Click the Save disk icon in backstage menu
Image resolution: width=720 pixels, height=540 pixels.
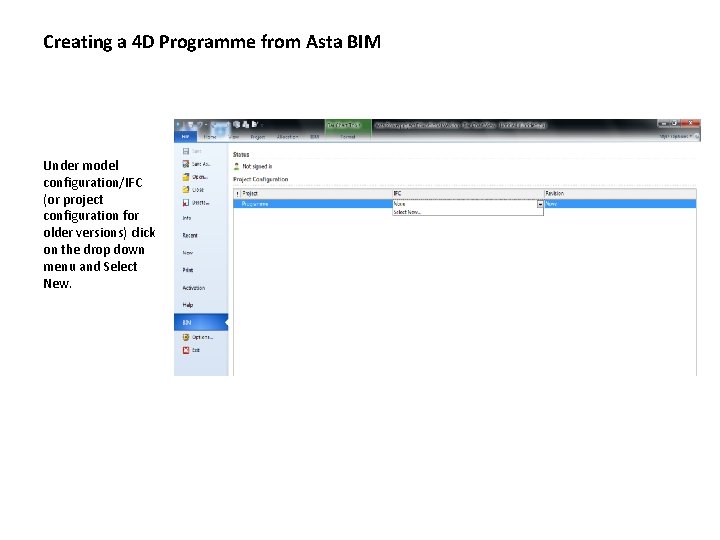click(x=186, y=151)
